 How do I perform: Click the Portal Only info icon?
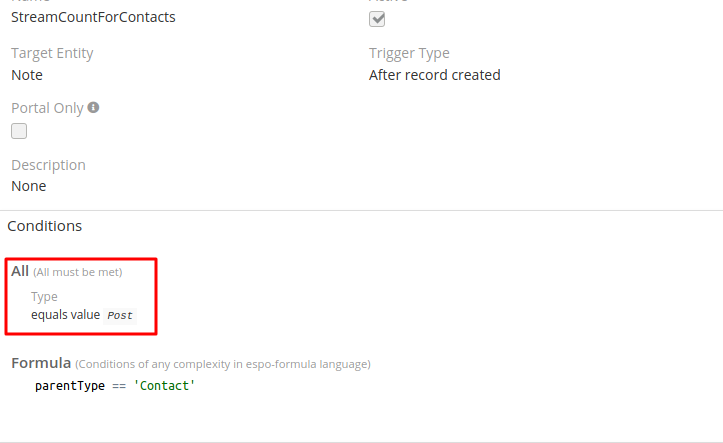[x=94, y=107]
